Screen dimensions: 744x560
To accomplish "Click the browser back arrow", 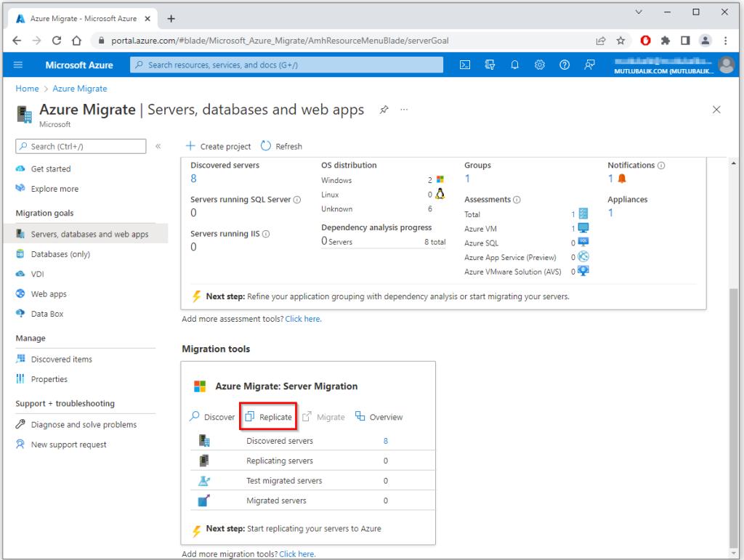I will (x=17, y=41).
